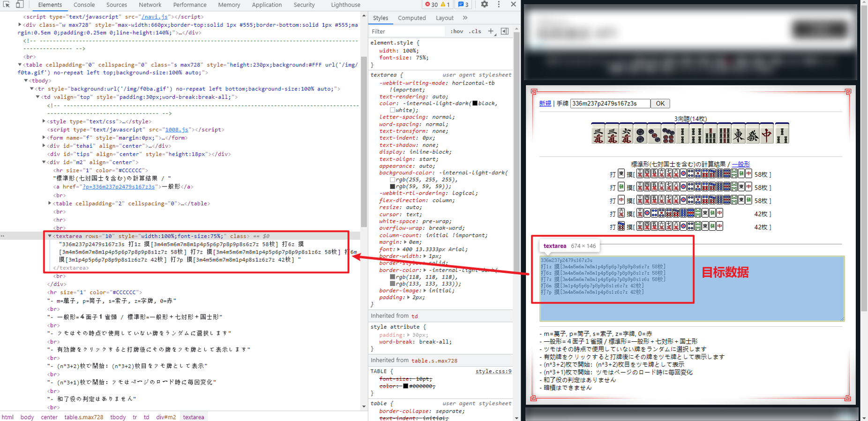Click the 2-sou bamboo tile in hand

tap(682, 134)
